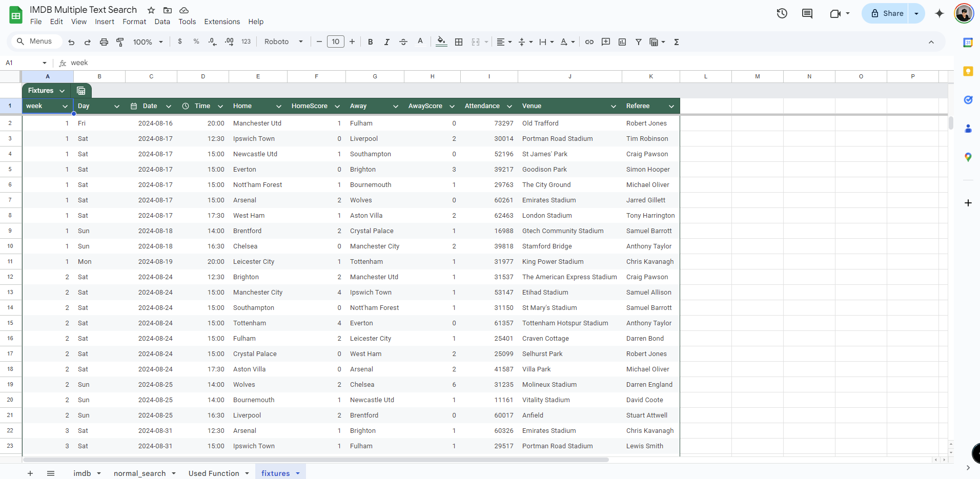Toggle bold formatting
This screenshot has height=479, width=980.
pos(371,42)
